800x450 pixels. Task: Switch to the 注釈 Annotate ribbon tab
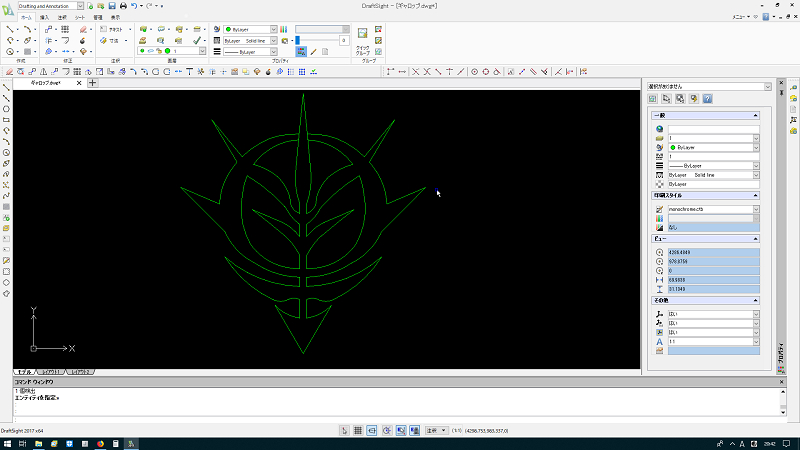click(x=62, y=17)
